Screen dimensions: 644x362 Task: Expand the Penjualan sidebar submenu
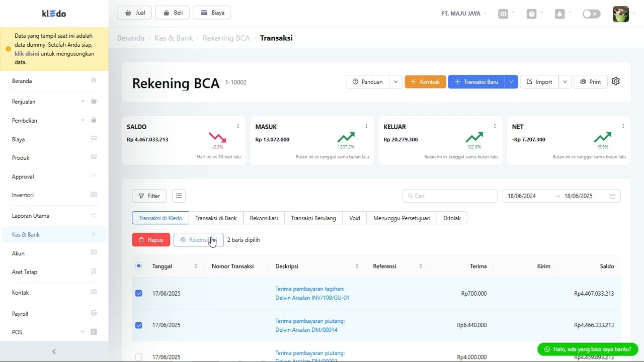coord(83,102)
